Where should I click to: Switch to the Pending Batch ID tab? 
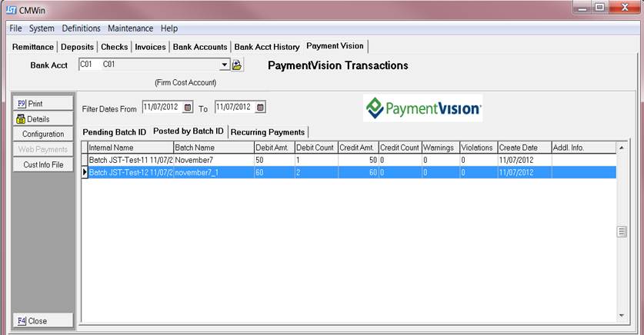(x=114, y=132)
